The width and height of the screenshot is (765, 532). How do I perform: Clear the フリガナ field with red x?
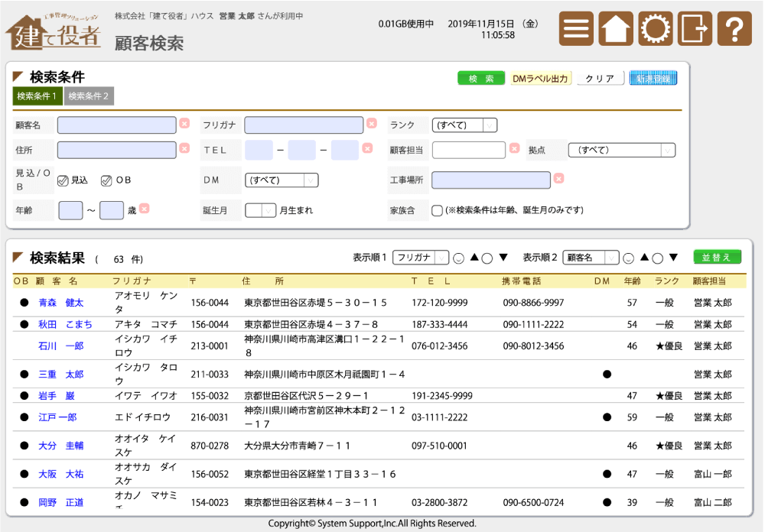372,124
